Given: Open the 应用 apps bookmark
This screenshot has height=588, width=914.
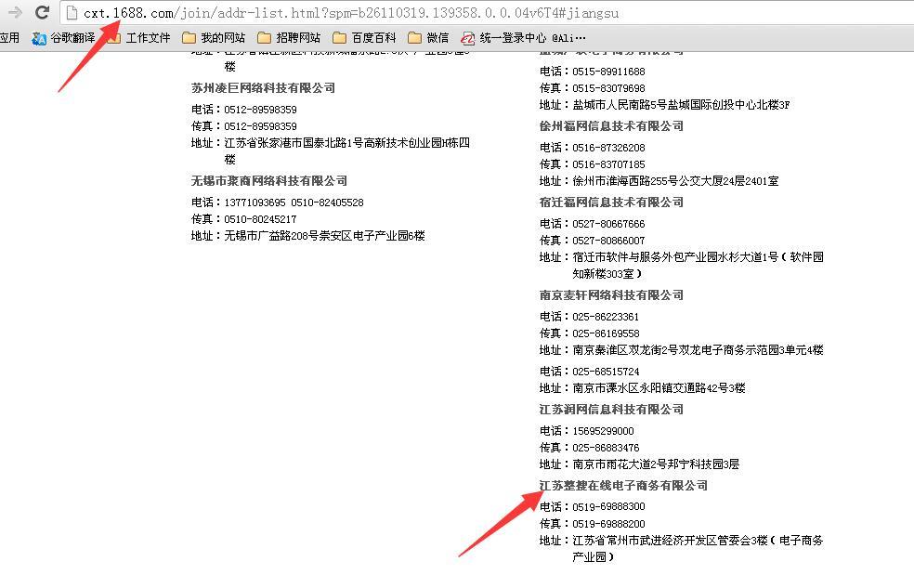Looking at the screenshot, I should coord(9,38).
